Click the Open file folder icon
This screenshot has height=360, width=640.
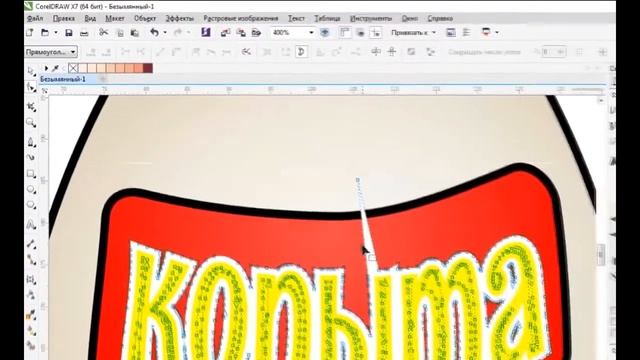pos(45,33)
